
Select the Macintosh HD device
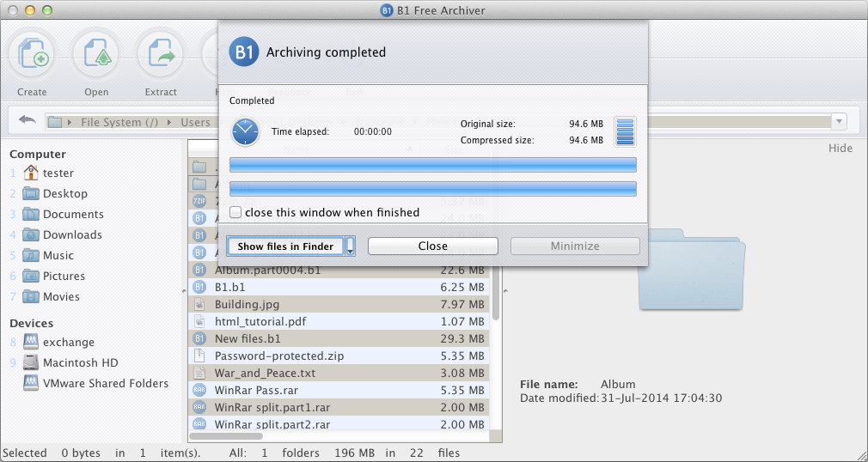click(80, 362)
